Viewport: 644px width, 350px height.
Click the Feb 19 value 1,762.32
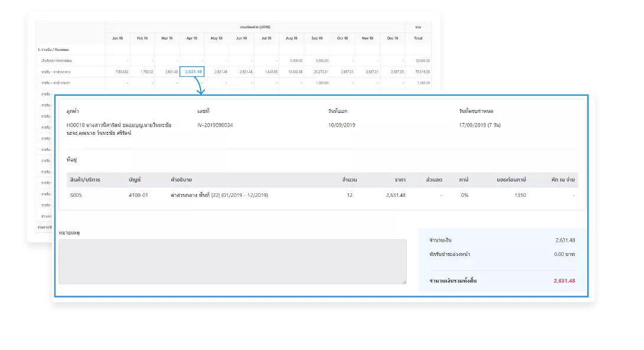coord(147,72)
